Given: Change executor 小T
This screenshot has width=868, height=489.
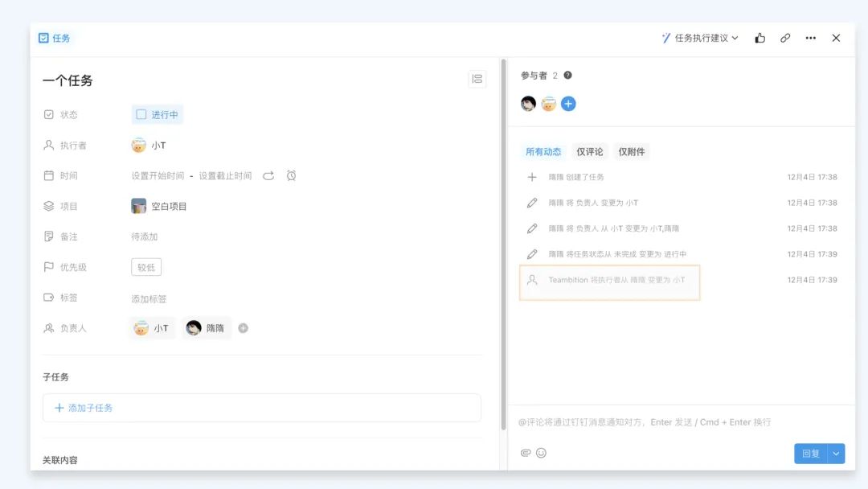Looking at the screenshot, I should point(149,145).
